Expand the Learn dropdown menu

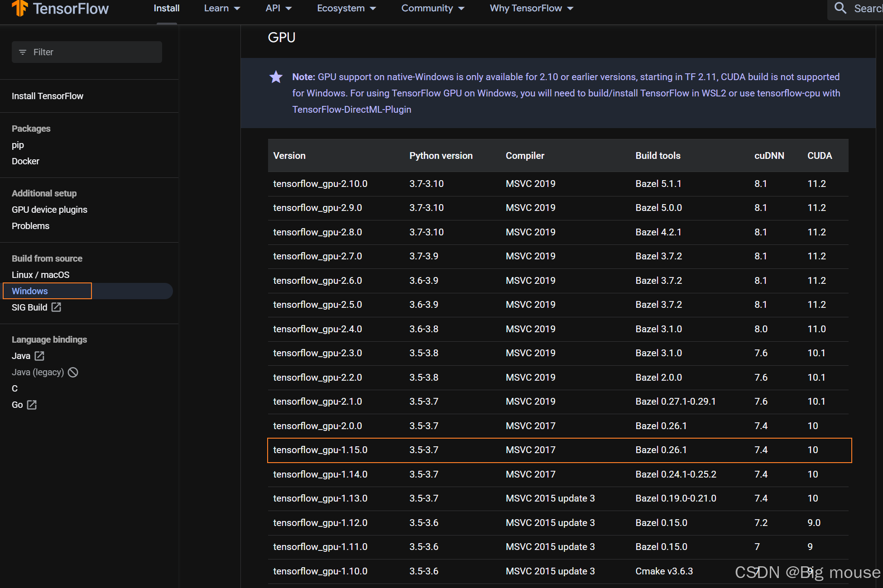pos(222,8)
